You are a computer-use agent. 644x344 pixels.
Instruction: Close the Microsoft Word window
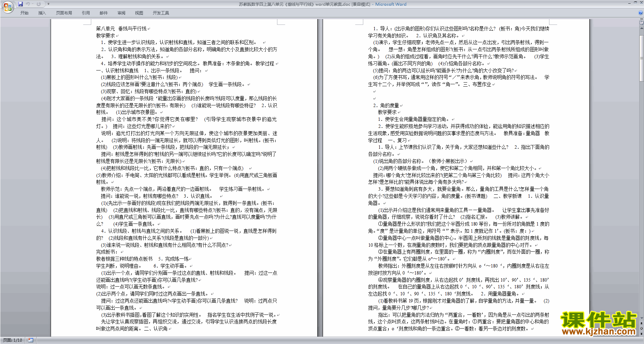click(641, 3)
